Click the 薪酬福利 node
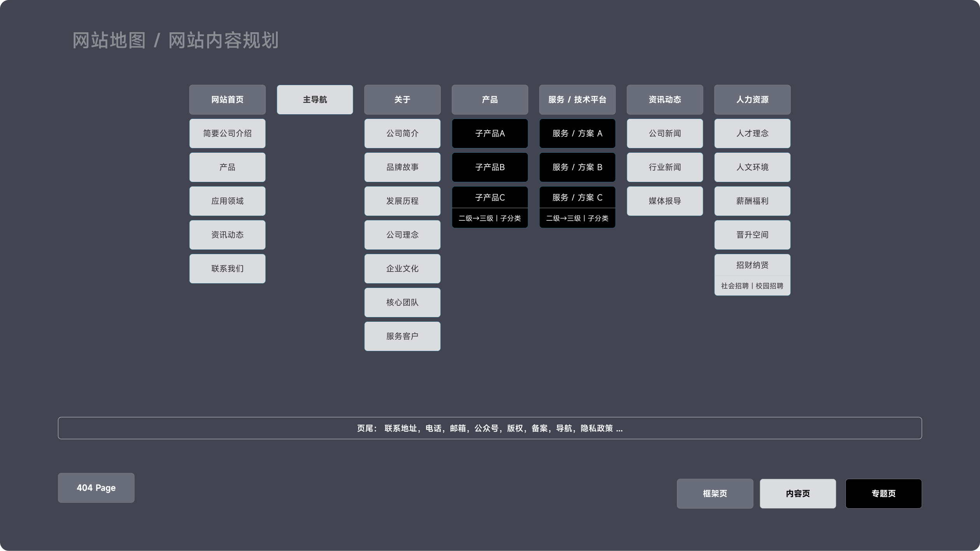Viewport: 980px width, 551px height. click(x=752, y=201)
